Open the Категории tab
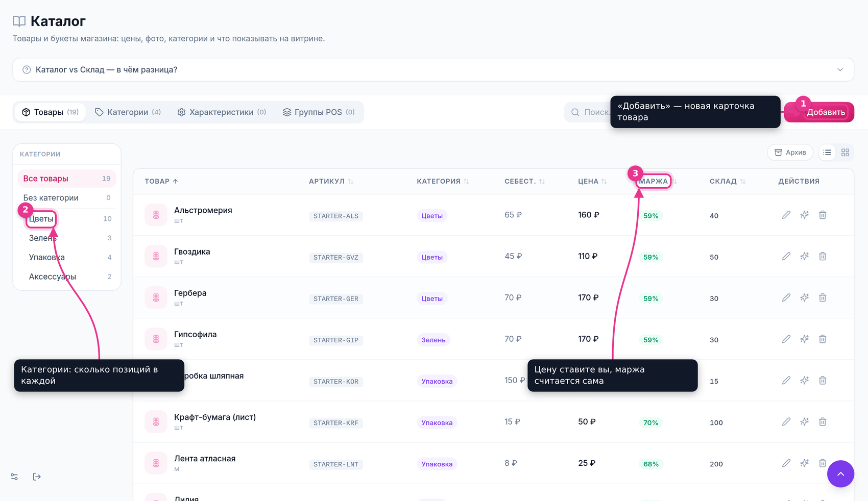Screen dimensions: 868x501 pos(128,112)
